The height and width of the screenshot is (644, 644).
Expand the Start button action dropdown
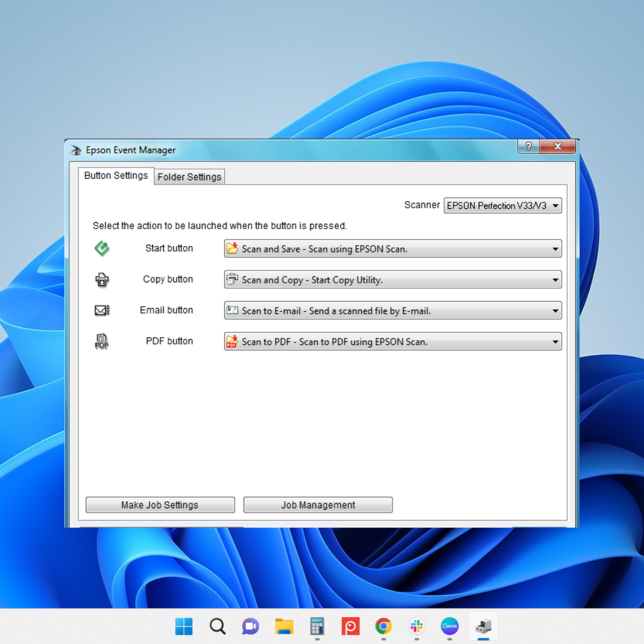pos(393,249)
